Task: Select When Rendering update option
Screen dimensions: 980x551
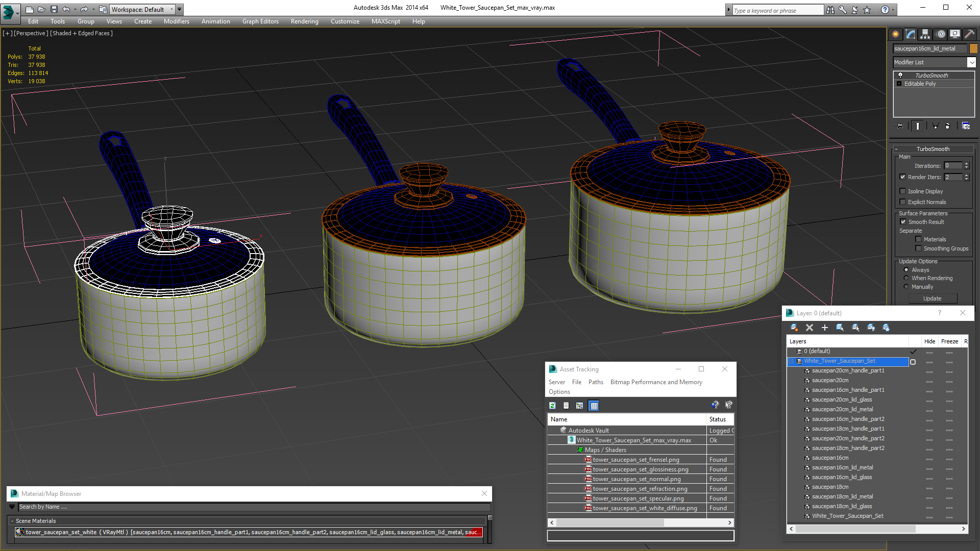Action: (906, 278)
